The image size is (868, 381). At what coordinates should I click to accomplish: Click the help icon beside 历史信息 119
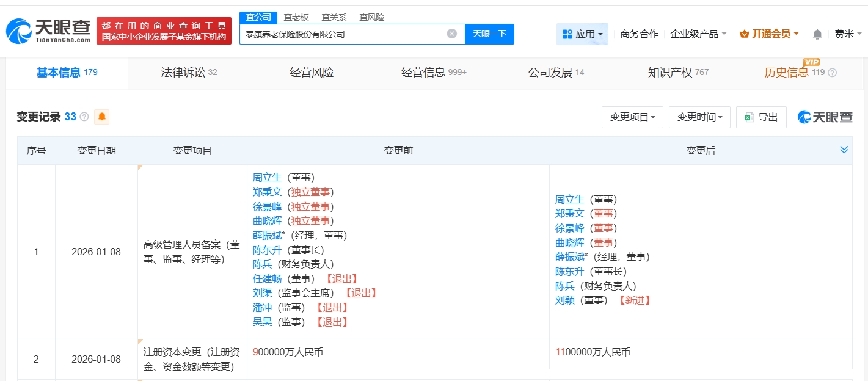pos(832,73)
